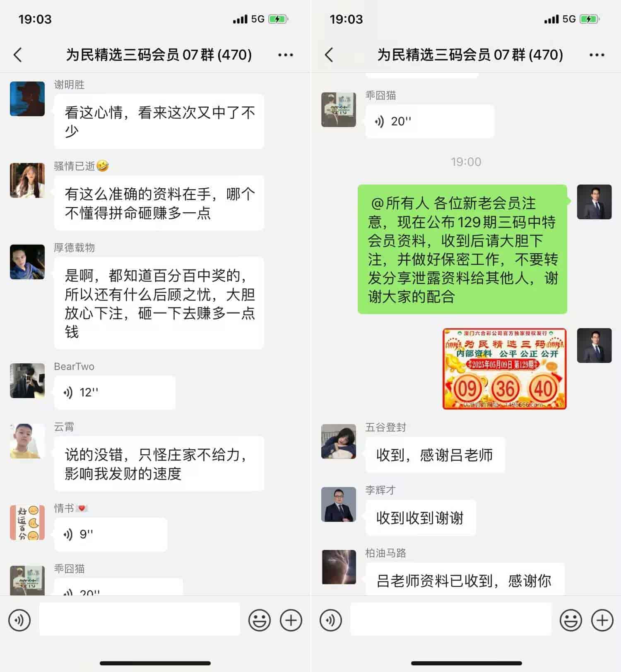
Task: Tap 李辉才's suit avatar
Action: [x=339, y=504]
